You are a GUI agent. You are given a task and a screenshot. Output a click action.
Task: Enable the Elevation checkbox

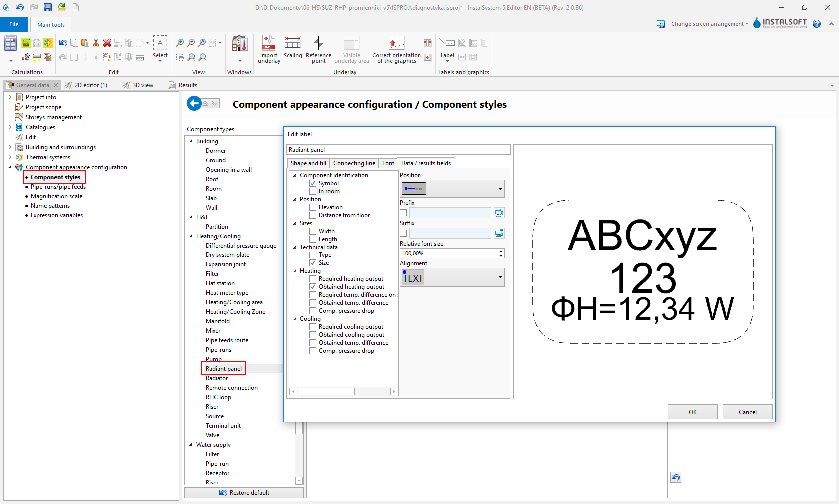(313, 207)
